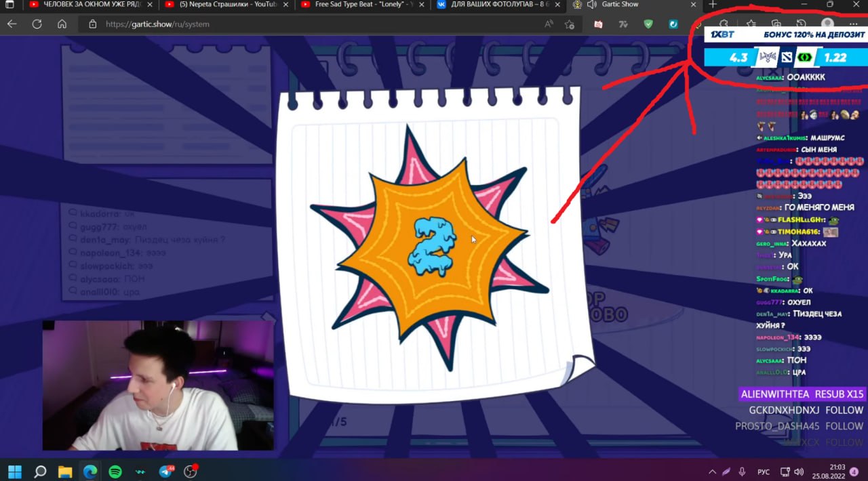Screen dimensions: 868x481
Task: Open the red calendar extension icon
Action: click(598, 24)
